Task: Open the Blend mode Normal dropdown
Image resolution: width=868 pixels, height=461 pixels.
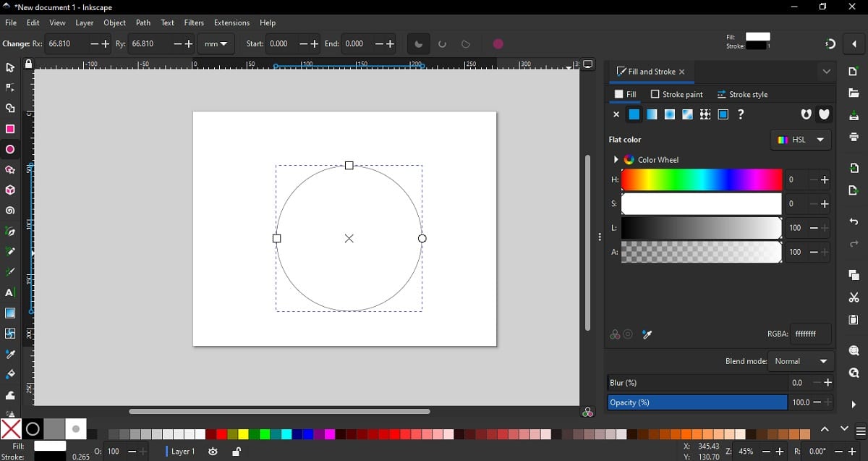Action: pos(801,361)
